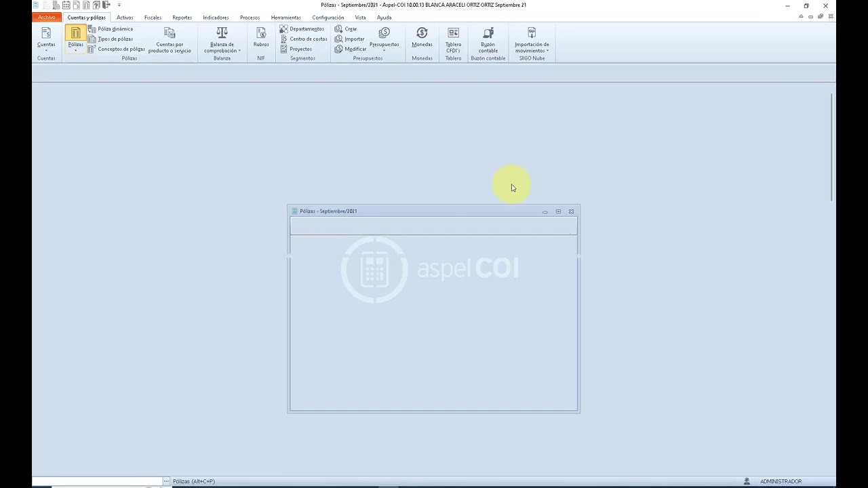
Task: Collapse the ribbon with the caret button
Action: (x=802, y=16)
